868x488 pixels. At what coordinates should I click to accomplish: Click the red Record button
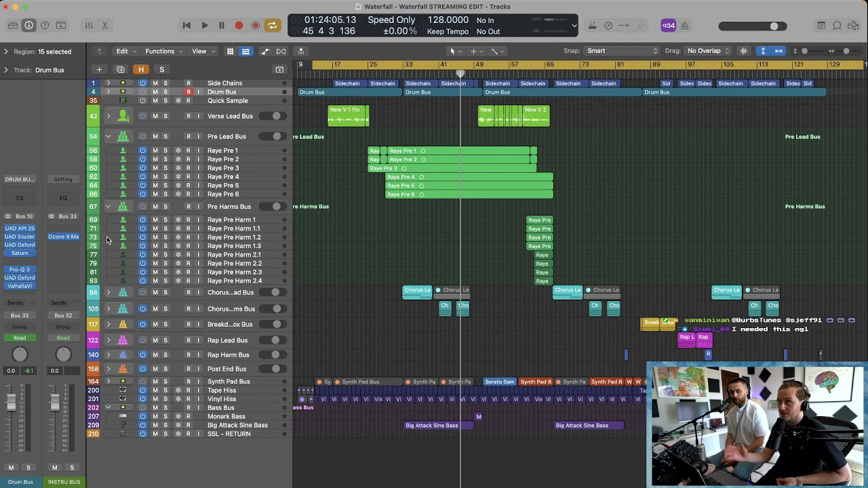click(x=239, y=25)
